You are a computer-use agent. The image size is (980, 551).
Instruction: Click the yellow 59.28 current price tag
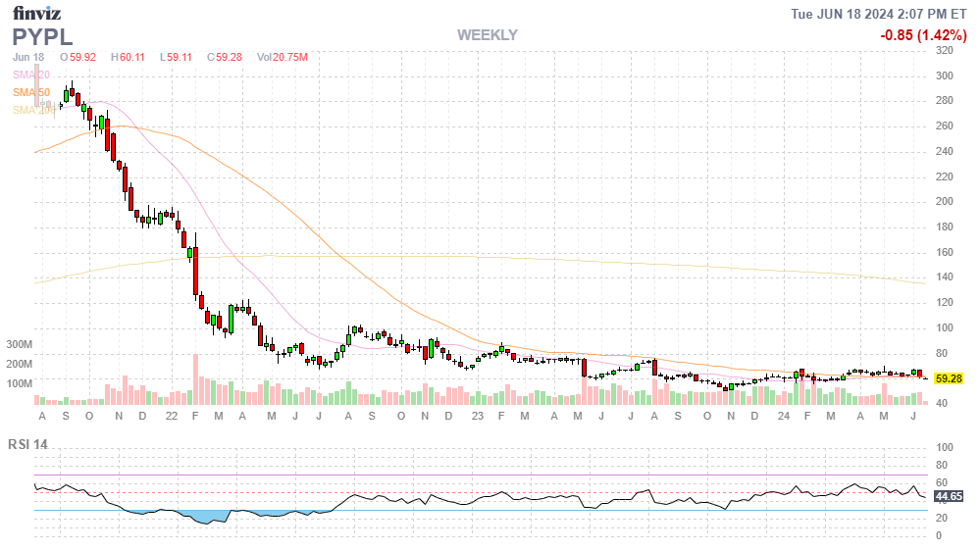pyautogui.click(x=948, y=378)
